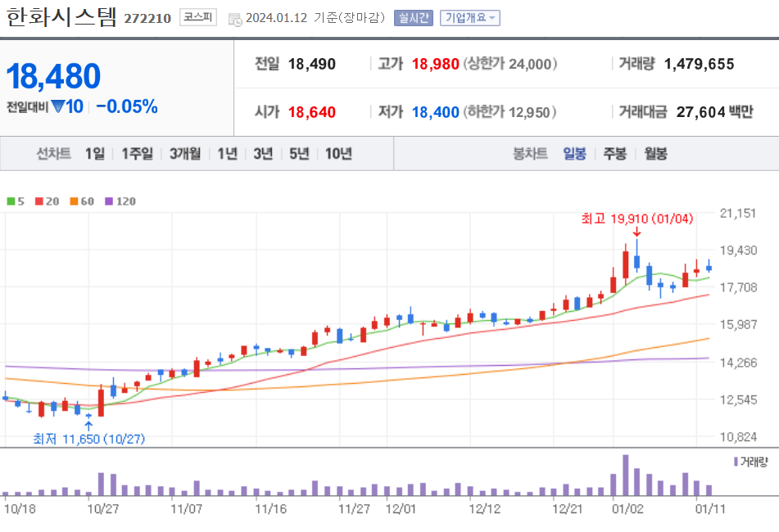Switch to the 주봉 weekly candle chart
The image size is (779, 532).
(614, 154)
